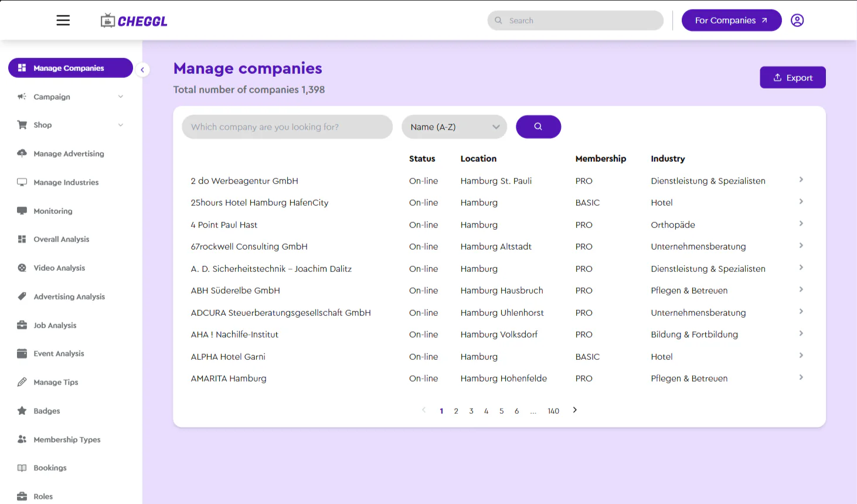This screenshot has height=504, width=857.
Task: Open the user profile icon
Action: [x=797, y=21]
